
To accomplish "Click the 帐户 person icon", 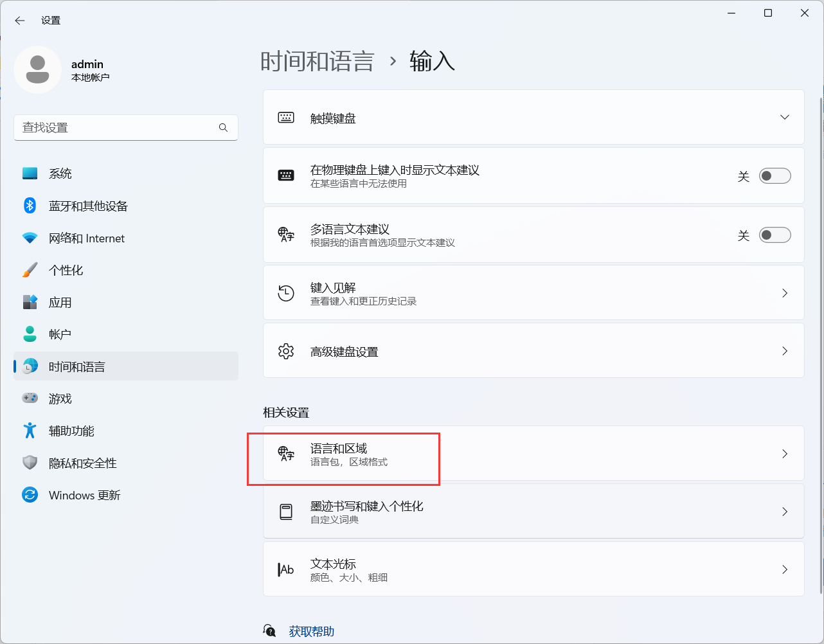I will [30, 334].
